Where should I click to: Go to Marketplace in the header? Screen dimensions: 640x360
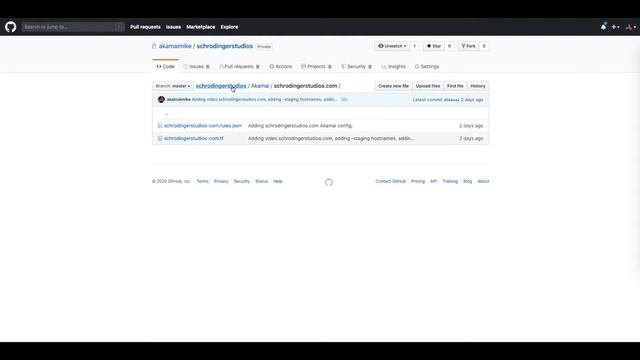(200, 27)
